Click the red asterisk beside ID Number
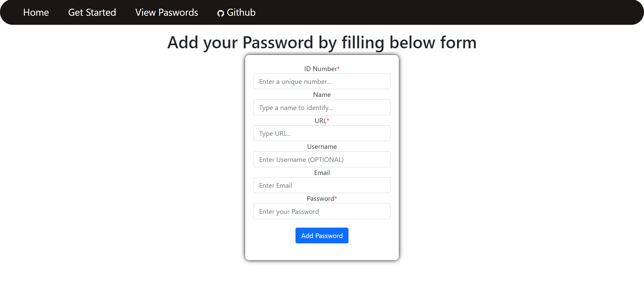The image size is (644, 295). 338,68
